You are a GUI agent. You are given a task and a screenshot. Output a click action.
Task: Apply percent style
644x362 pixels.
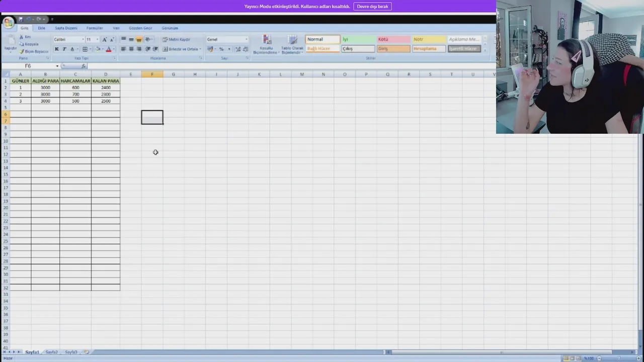pyautogui.click(x=221, y=49)
